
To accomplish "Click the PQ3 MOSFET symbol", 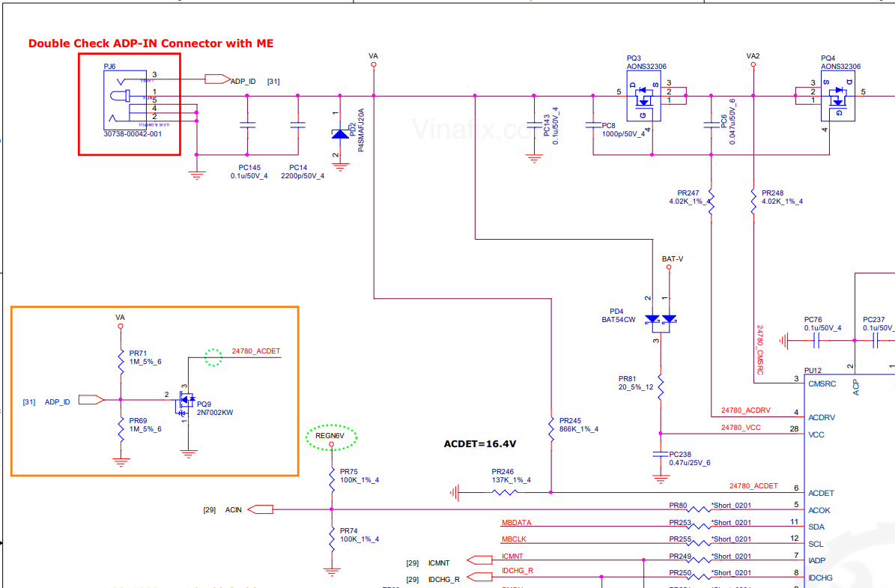I will (644, 96).
